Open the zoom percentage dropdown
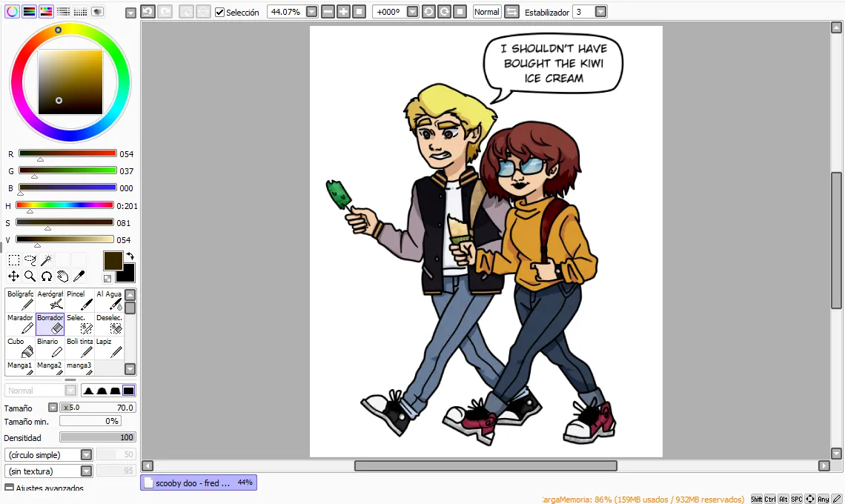This screenshot has height=504, width=845. (311, 12)
